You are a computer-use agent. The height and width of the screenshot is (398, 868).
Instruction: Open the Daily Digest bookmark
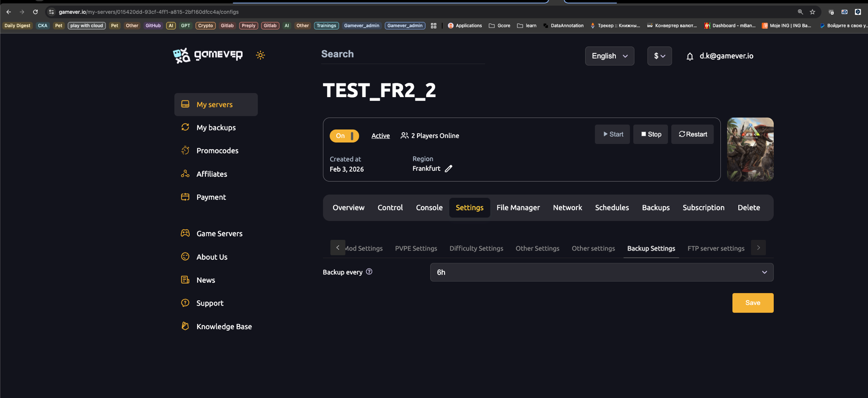click(x=17, y=26)
